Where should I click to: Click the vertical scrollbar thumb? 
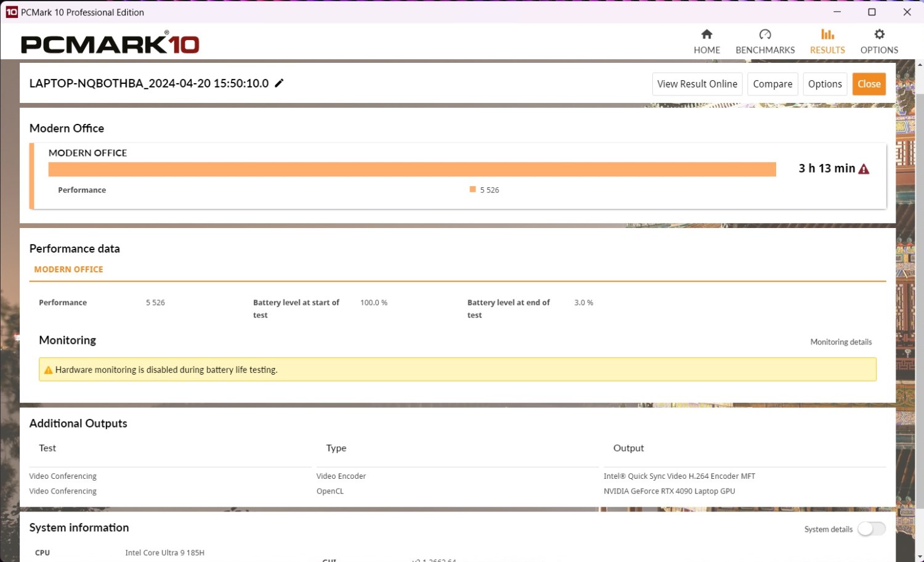[x=920, y=302]
